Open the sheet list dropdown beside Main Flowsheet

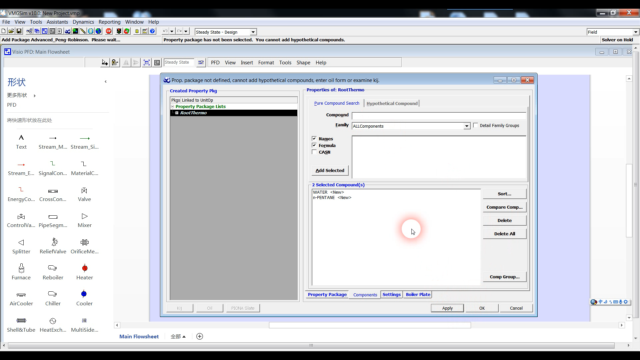point(178,336)
